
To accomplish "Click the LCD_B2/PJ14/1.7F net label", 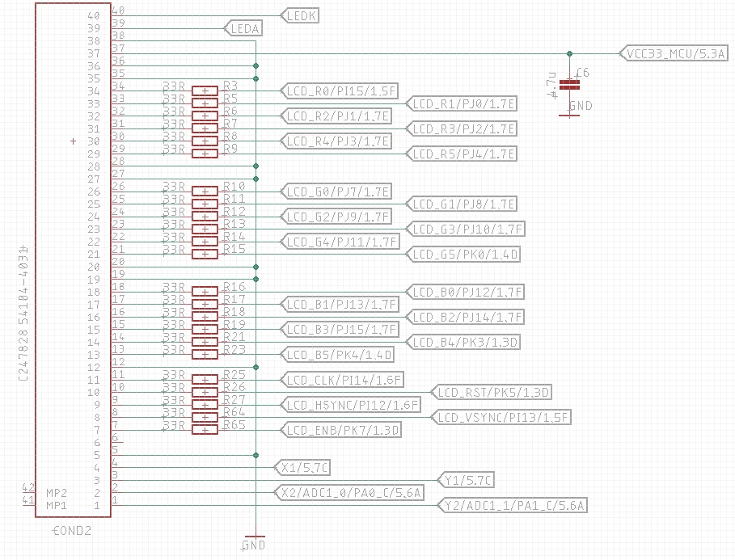I will pos(466,318).
